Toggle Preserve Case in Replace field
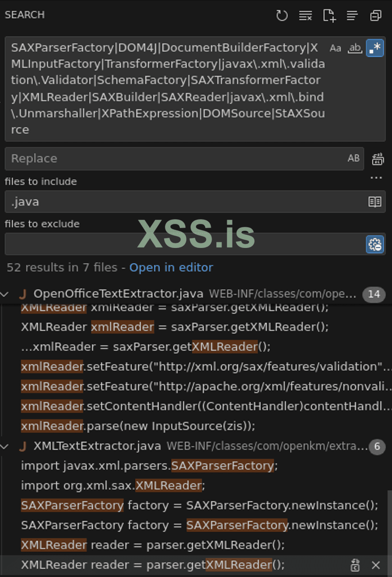The width and height of the screenshot is (392, 577). 354,158
